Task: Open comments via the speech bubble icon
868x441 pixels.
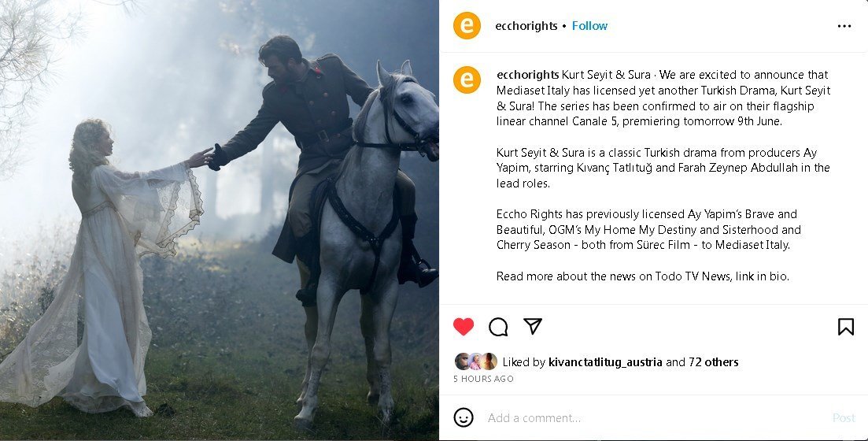Action: [x=498, y=327]
